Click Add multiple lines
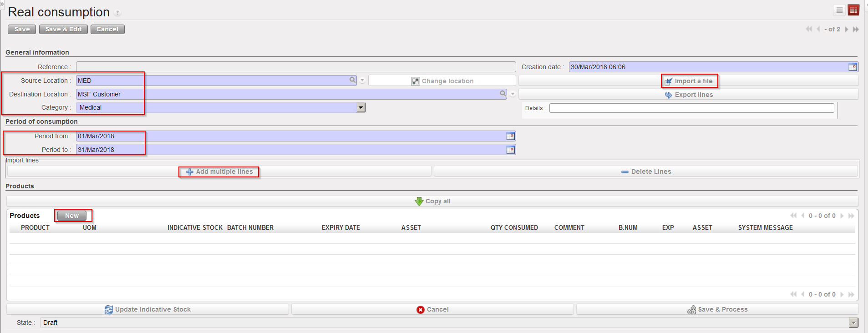Viewport: 868px width, 333px height. point(219,172)
